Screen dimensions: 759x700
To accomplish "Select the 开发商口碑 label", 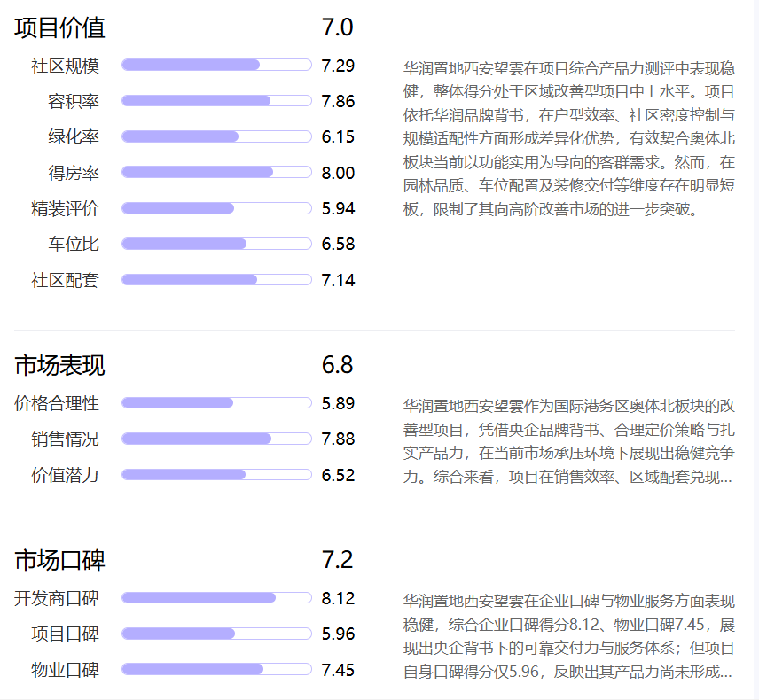I will 57,599.
